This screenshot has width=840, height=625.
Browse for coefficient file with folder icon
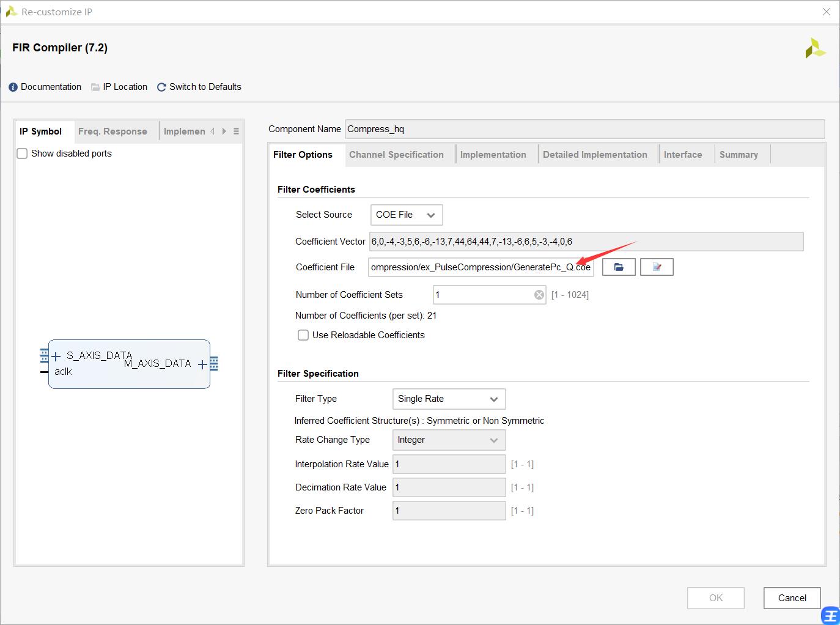[x=619, y=267]
